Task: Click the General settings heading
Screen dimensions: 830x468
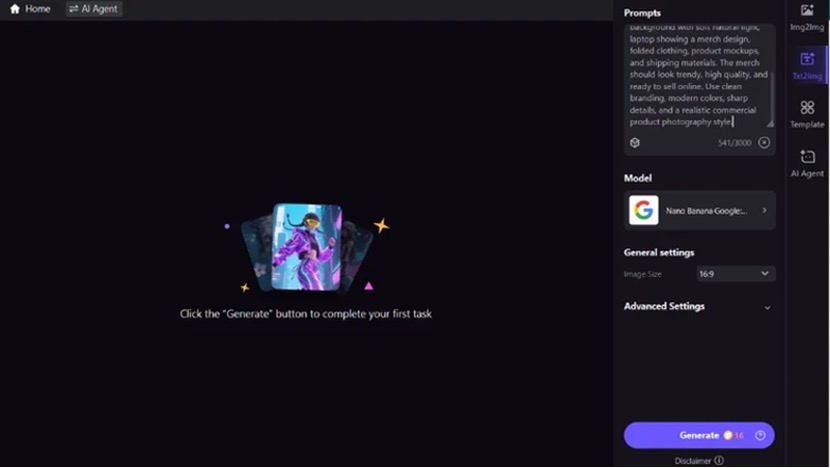Action: pos(658,253)
